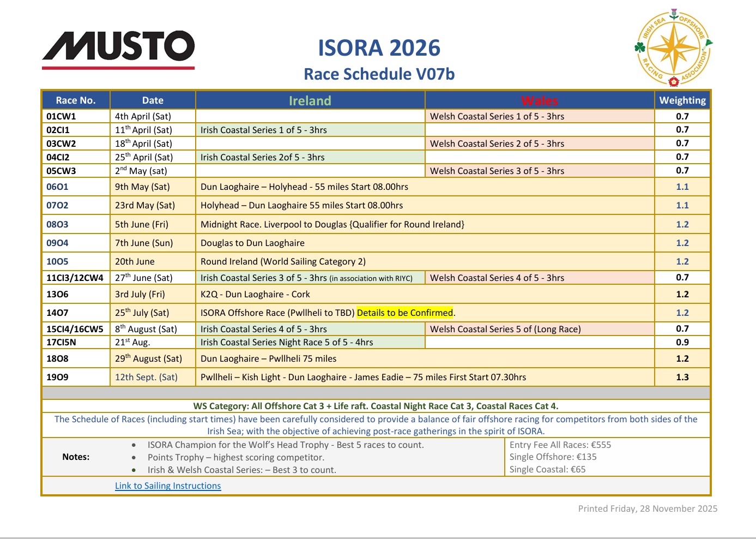Image resolution: width=756 pixels, height=539 pixels.
Task: Select the bullet beside Irish & Welsh Coastal Series
Action: (132, 470)
